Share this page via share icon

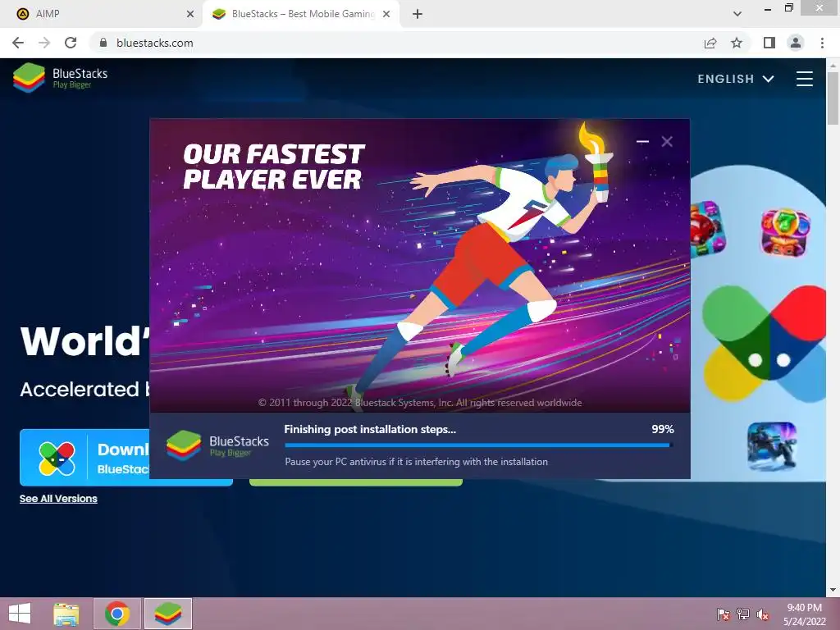(x=710, y=43)
